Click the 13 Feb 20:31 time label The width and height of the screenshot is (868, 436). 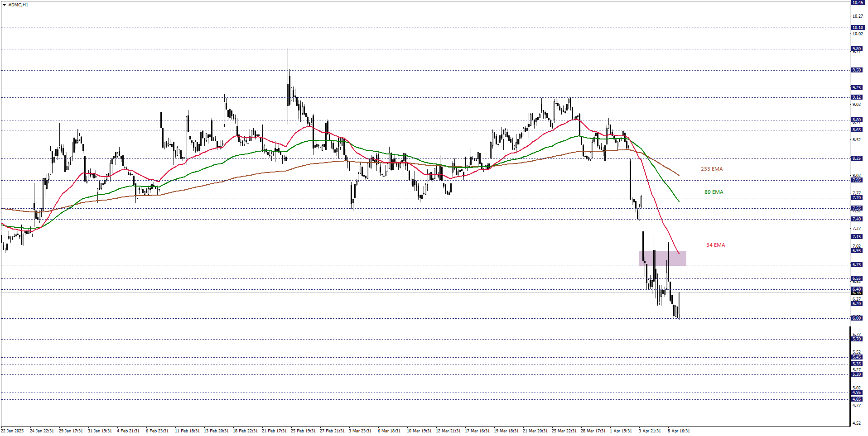(x=216, y=431)
